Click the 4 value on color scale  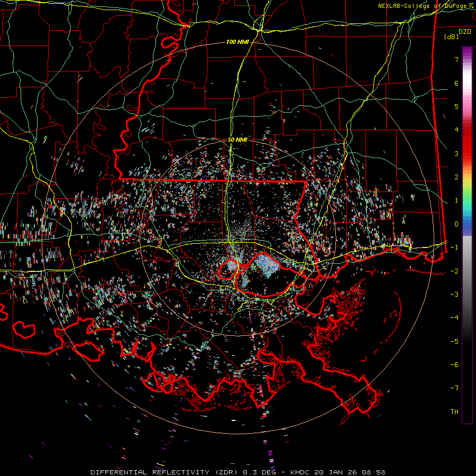(456, 130)
